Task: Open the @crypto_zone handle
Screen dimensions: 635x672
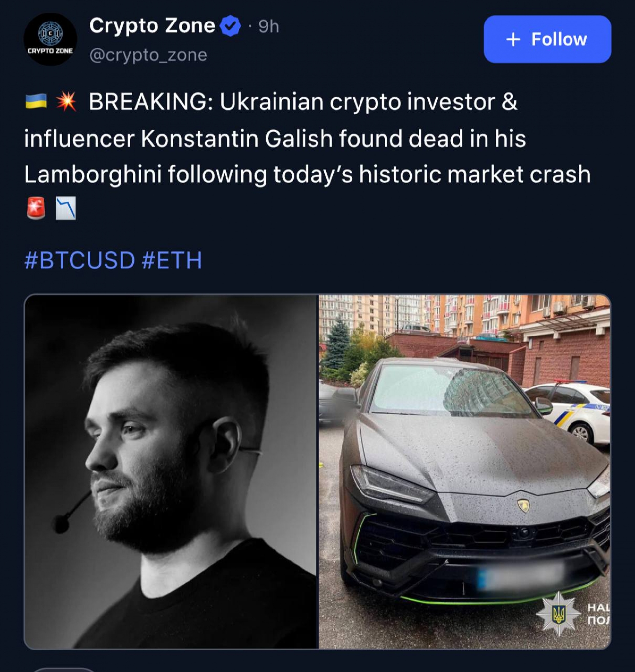Action: 148,55
